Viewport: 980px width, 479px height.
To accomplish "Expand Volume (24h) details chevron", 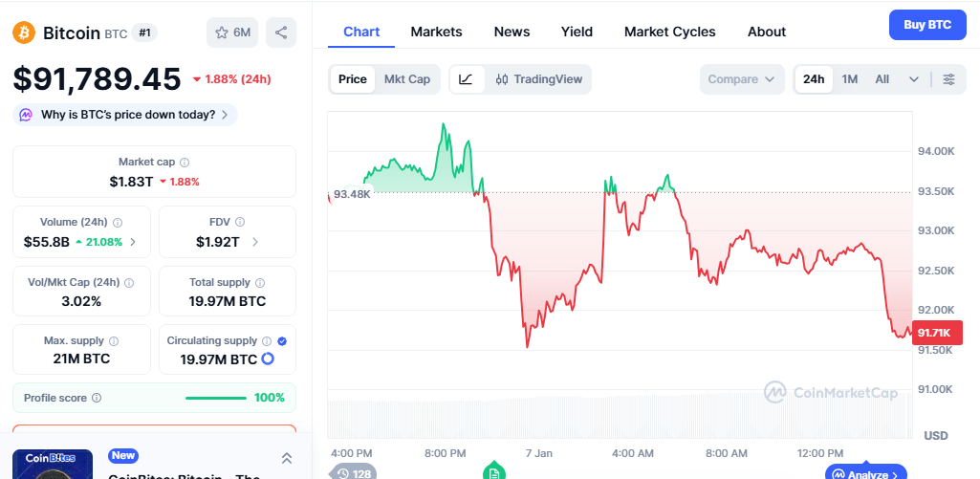I will (x=133, y=242).
